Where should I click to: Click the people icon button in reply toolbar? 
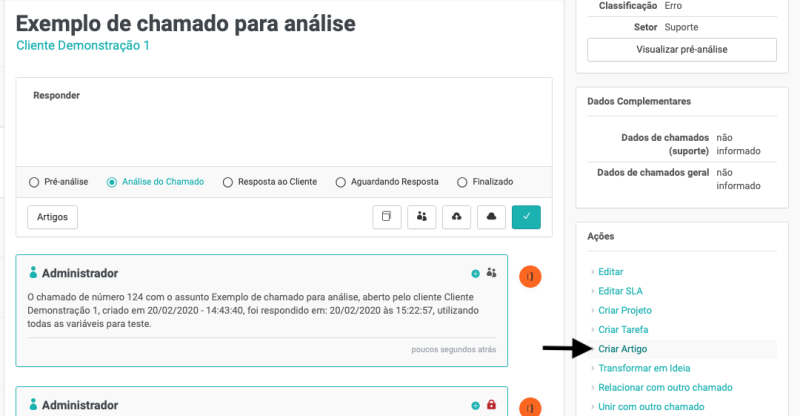coord(422,217)
